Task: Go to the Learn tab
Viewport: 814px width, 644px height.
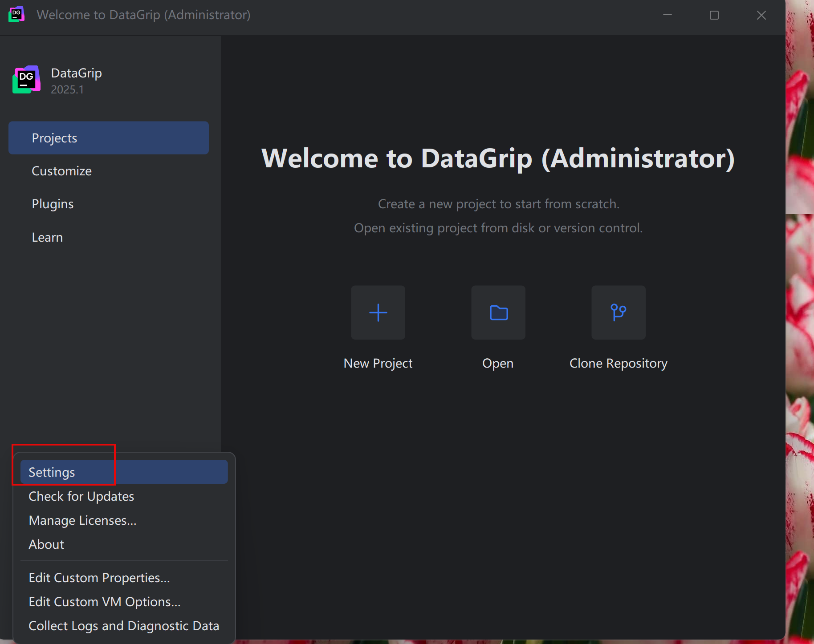Action: [x=47, y=237]
